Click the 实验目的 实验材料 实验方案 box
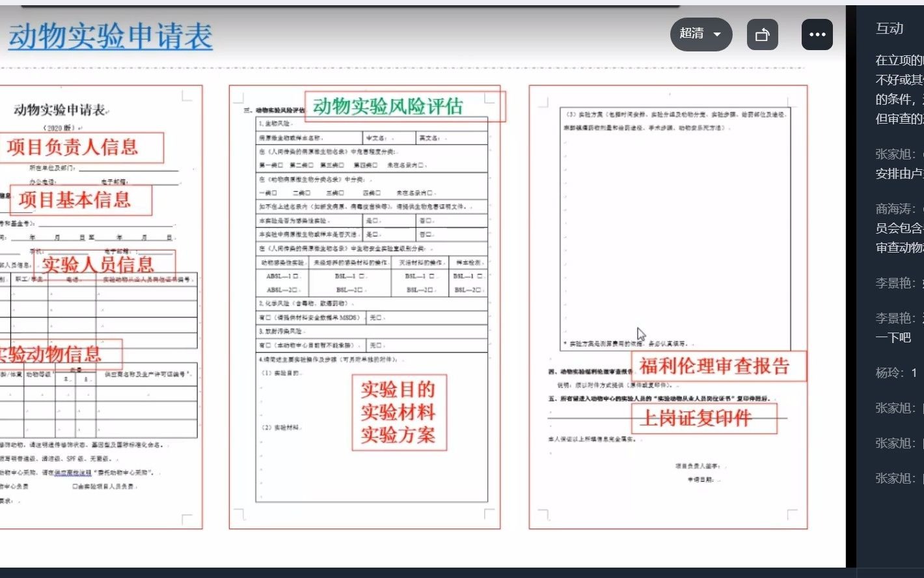The image size is (924, 578). tap(399, 412)
